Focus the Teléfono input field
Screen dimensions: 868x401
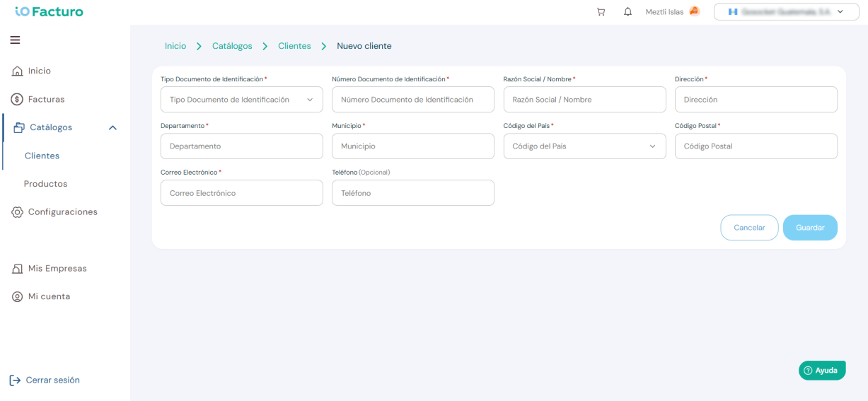pyautogui.click(x=413, y=193)
